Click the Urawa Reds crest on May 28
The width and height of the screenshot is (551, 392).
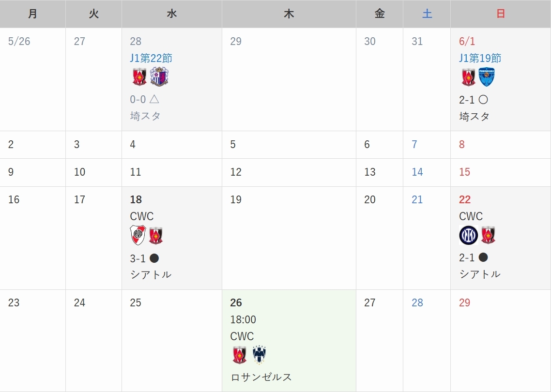click(139, 77)
